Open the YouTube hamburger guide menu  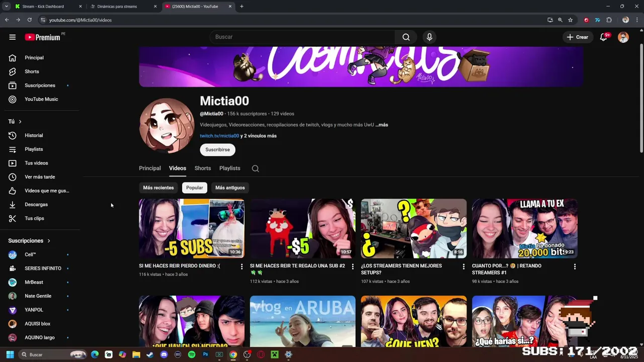(x=13, y=37)
